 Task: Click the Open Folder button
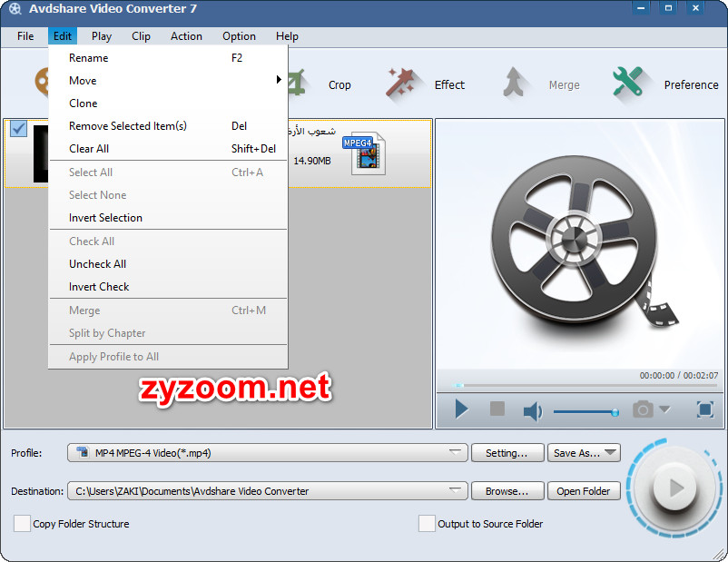(x=584, y=491)
